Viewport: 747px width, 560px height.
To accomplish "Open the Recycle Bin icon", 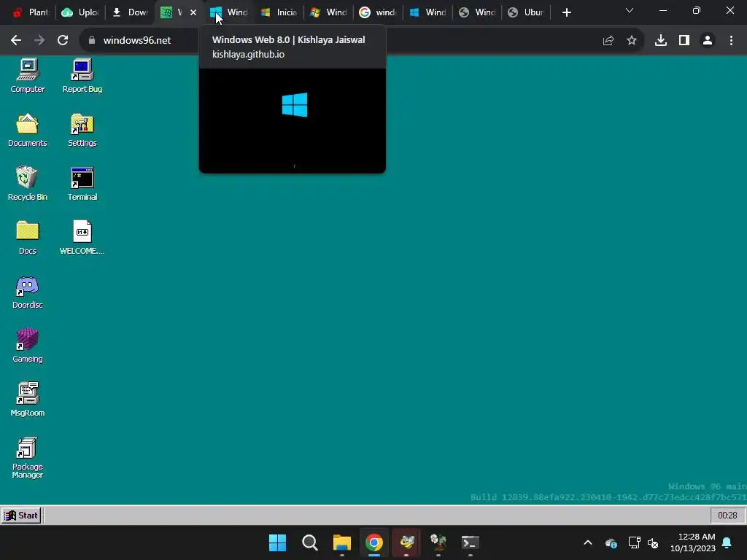I will tap(28, 183).
